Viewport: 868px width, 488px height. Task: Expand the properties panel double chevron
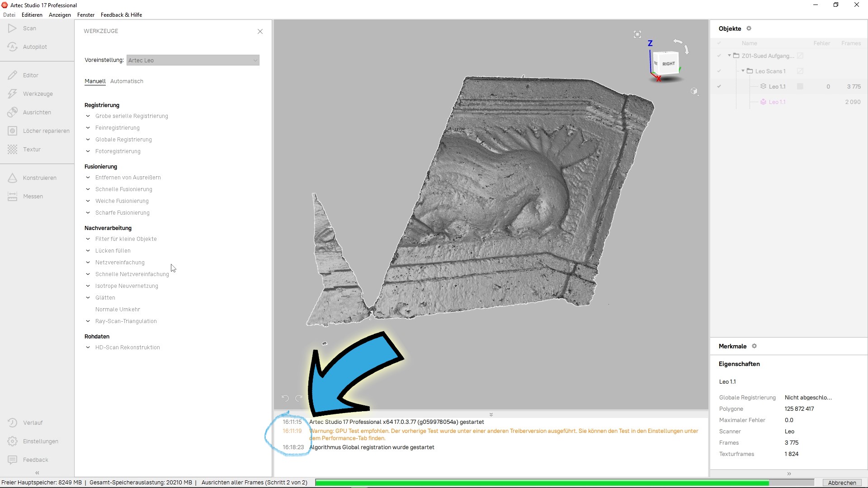[x=789, y=474]
